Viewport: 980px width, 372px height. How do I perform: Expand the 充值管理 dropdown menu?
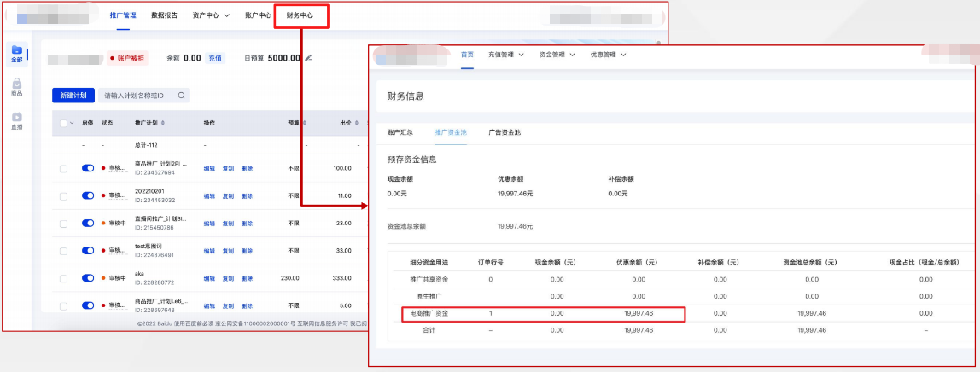[x=505, y=55]
